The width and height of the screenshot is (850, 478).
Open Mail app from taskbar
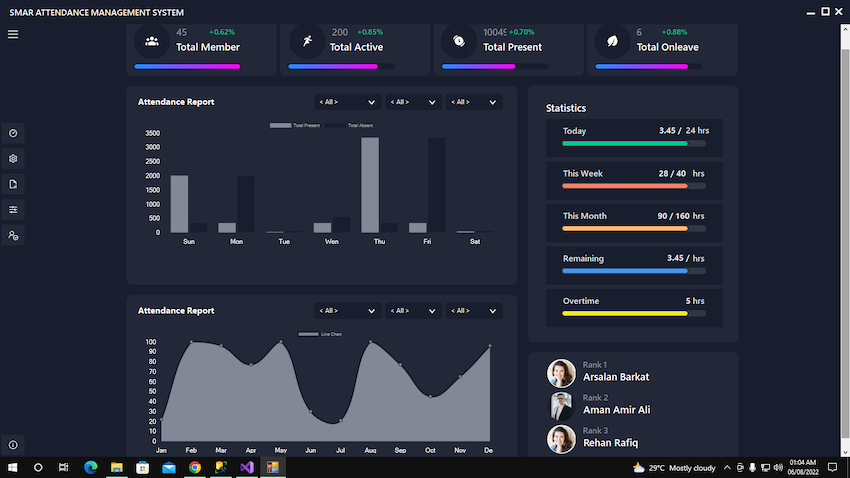point(169,467)
